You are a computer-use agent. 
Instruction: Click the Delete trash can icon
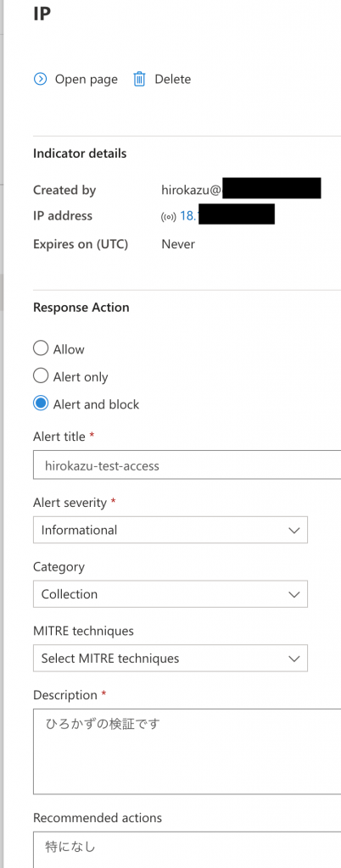click(x=139, y=79)
